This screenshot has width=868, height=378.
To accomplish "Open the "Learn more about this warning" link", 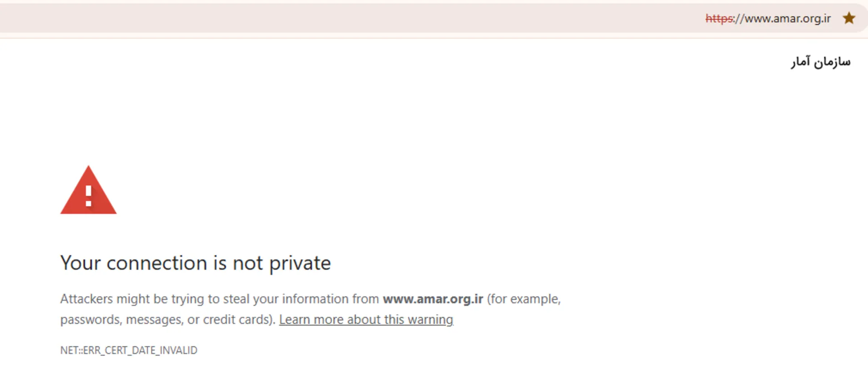I will (x=366, y=320).
